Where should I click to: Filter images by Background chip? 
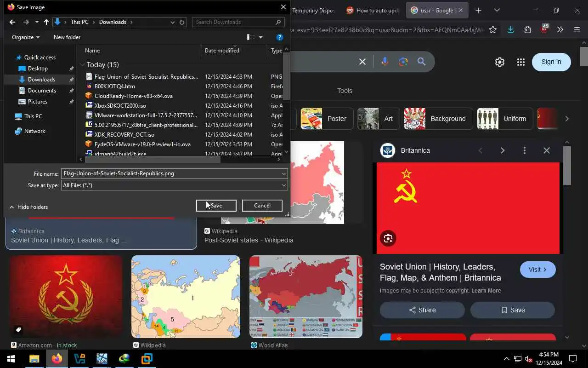(x=438, y=119)
